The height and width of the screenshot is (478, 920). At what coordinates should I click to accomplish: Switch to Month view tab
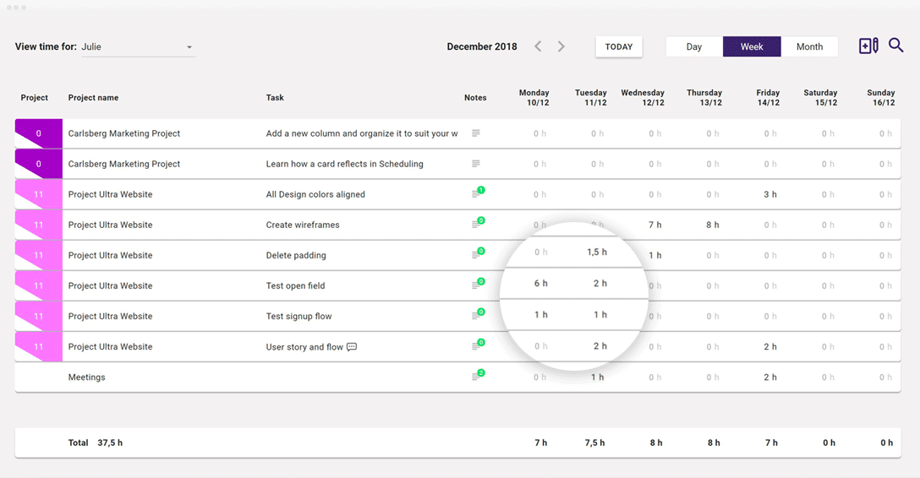pyautogui.click(x=809, y=47)
